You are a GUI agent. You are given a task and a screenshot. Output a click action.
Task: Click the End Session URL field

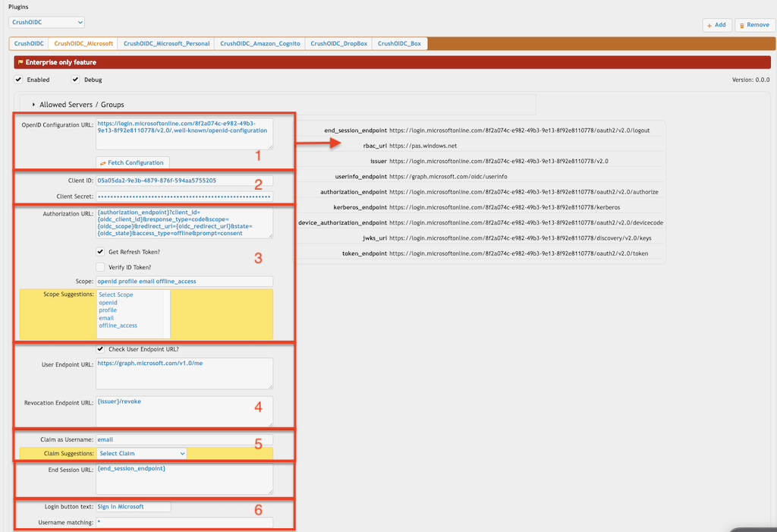click(184, 479)
